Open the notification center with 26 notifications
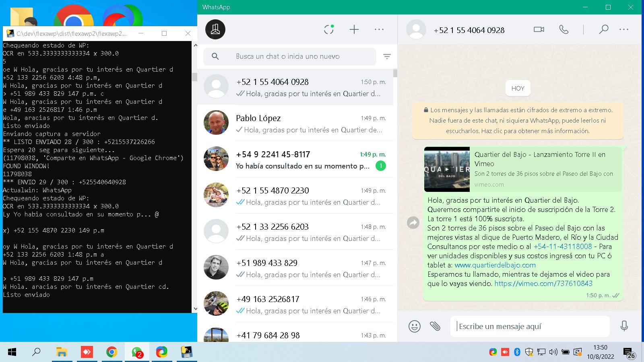Screen dimensions: 644x362 pyautogui.click(x=629, y=353)
